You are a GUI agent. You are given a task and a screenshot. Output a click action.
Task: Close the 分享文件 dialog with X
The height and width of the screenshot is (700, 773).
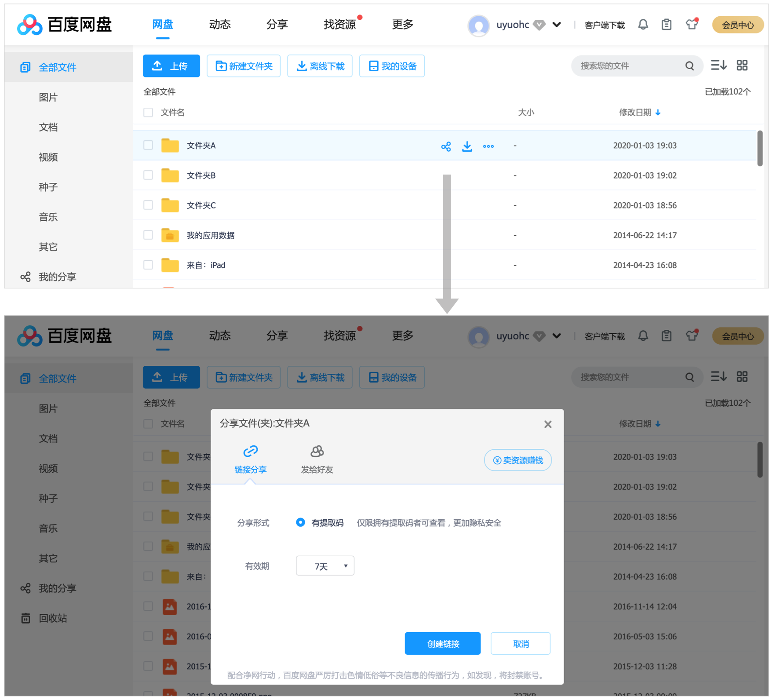pyautogui.click(x=548, y=424)
